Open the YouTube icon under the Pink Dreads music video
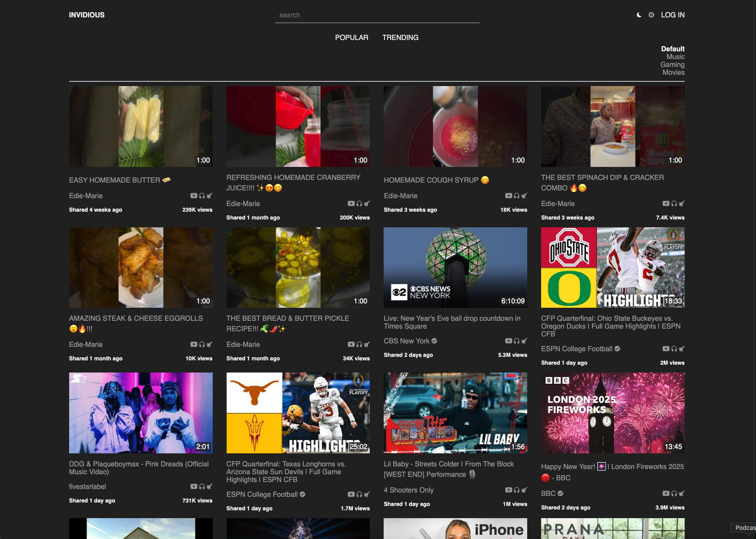 point(194,486)
